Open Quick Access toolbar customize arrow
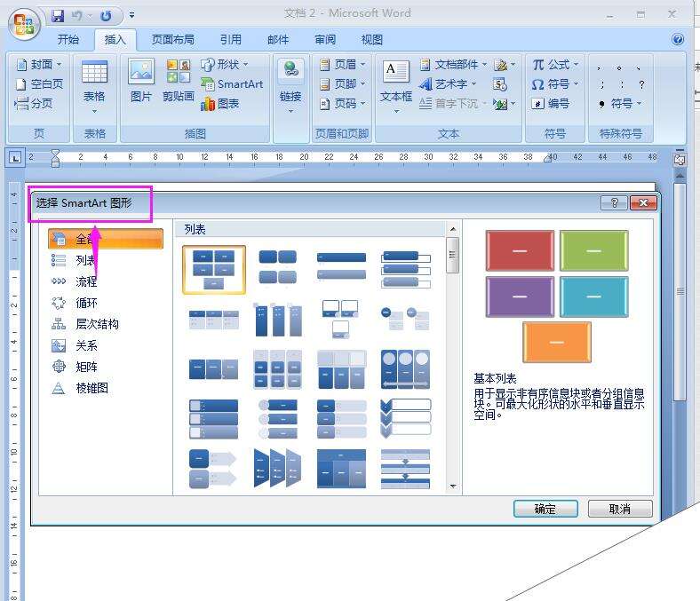This screenshot has width=700, height=601. pyautogui.click(x=131, y=15)
